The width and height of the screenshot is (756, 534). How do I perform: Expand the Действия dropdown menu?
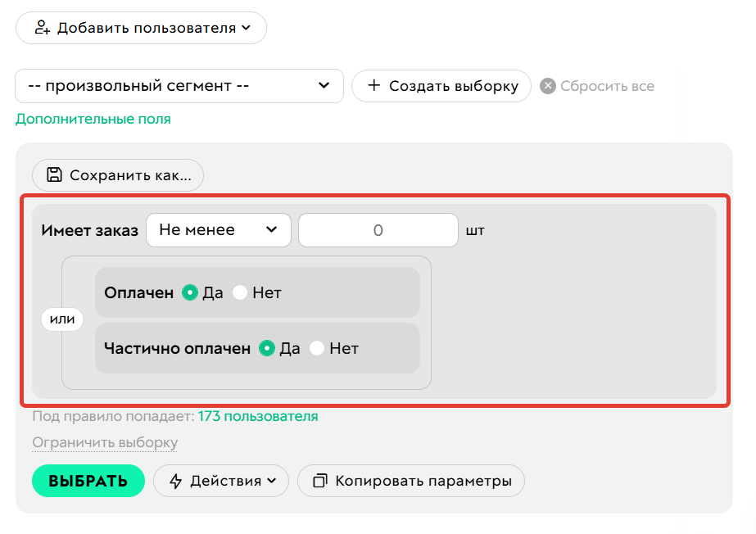pyautogui.click(x=221, y=481)
